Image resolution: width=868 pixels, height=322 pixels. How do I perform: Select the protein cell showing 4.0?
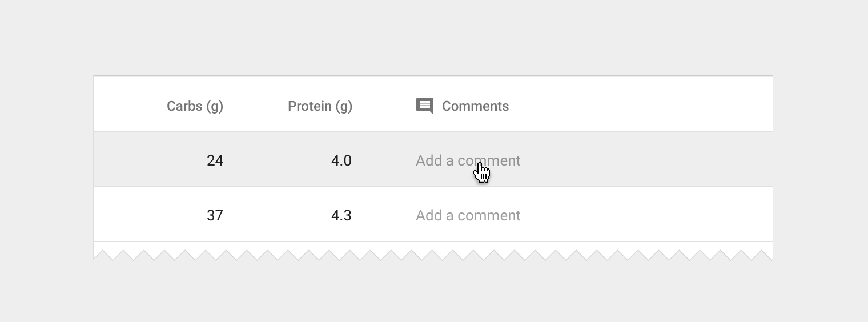click(x=341, y=160)
